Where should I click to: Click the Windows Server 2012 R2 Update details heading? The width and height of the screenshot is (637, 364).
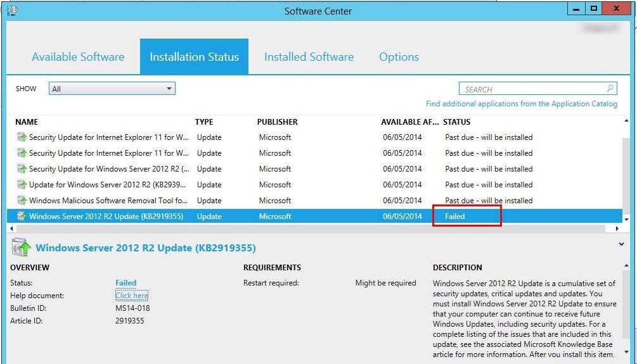click(146, 248)
